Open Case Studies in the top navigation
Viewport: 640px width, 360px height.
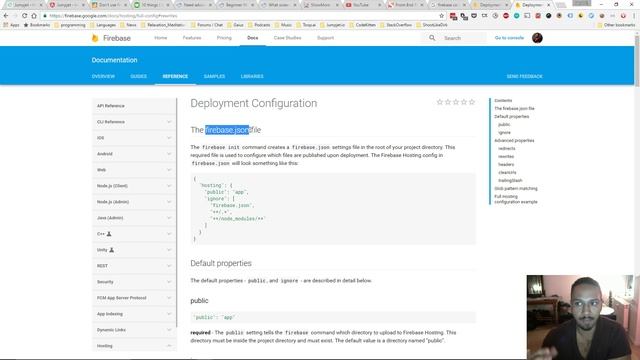click(287, 38)
